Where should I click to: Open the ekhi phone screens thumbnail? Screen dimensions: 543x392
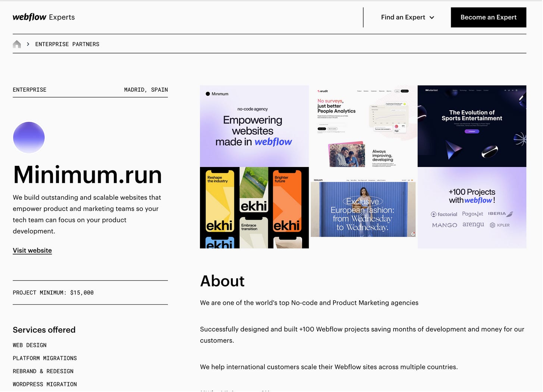254,208
